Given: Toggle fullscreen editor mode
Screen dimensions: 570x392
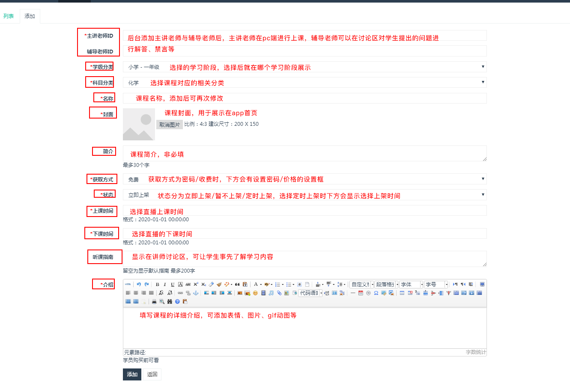Looking at the screenshot, I should point(482,284).
